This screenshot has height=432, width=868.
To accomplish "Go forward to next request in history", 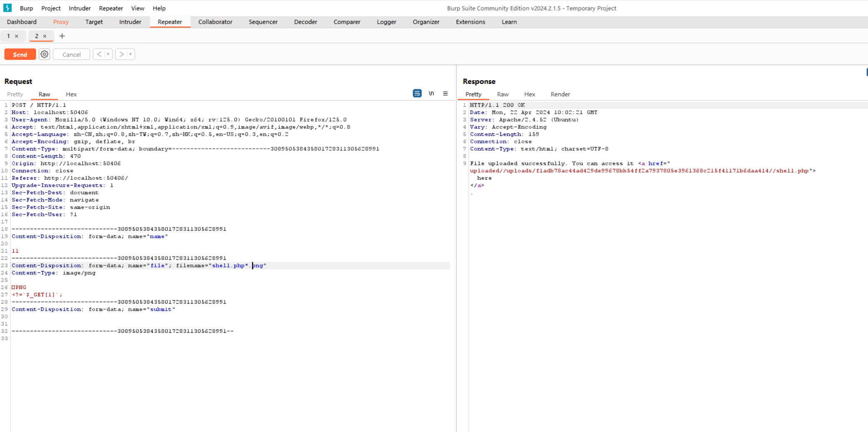I will point(121,55).
